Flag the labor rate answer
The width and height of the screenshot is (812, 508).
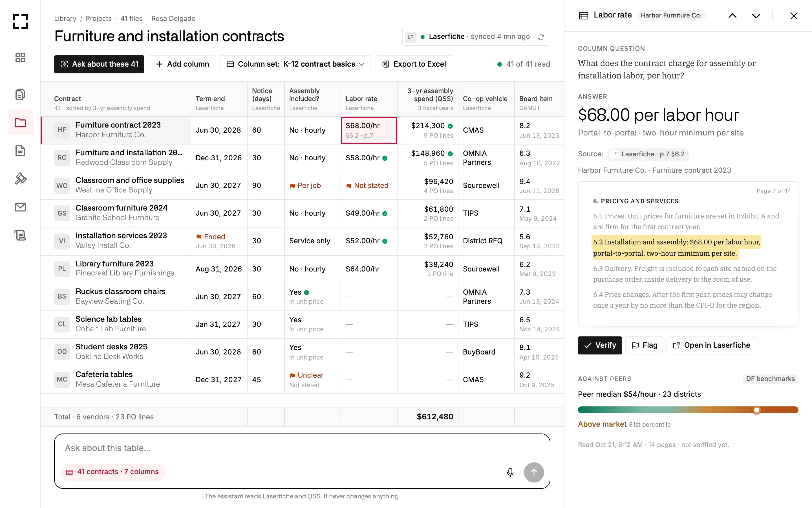pos(644,345)
